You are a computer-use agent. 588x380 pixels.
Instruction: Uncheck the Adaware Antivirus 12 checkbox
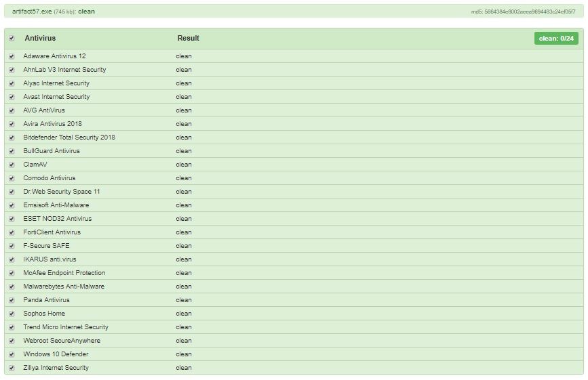tap(12, 56)
